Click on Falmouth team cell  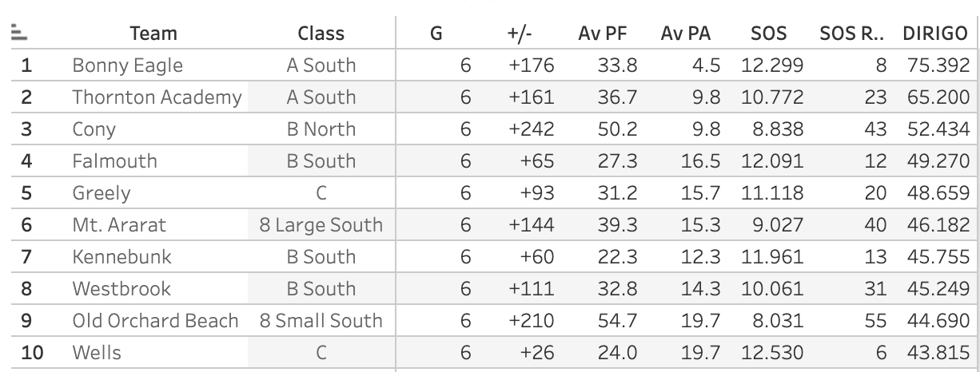coord(114,161)
